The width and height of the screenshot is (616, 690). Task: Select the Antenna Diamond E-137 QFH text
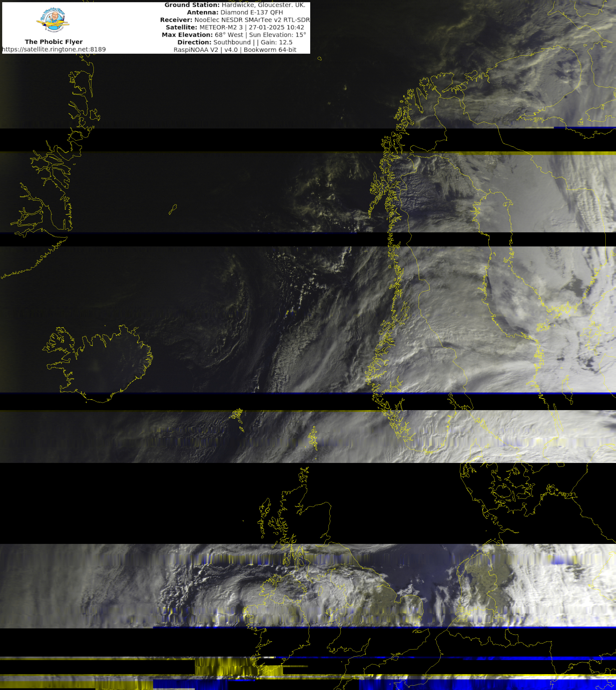coord(235,13)
